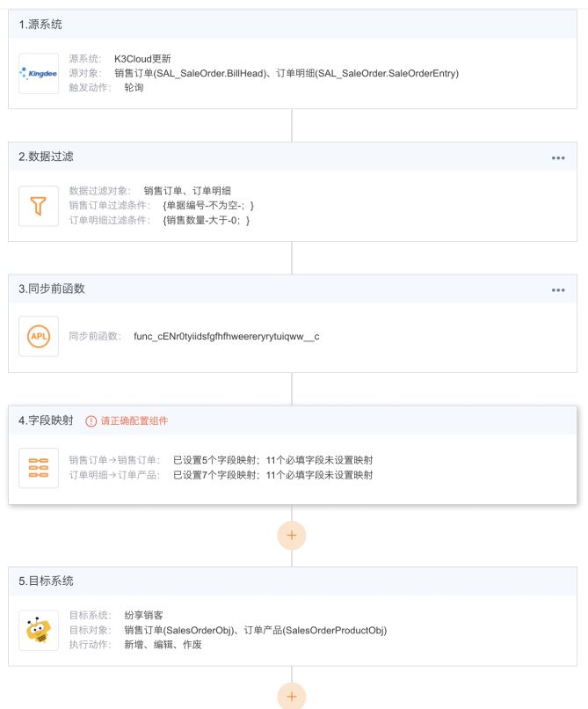This screenshot has width=588, height=709.
Task: Open the more options menu for 数据过滤
Action: pos(558,157)
